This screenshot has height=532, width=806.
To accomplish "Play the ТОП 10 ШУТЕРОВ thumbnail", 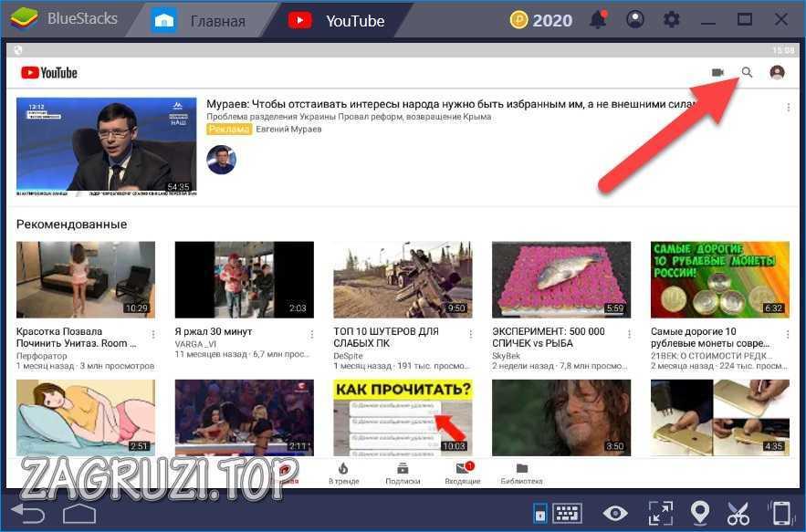I will click(403, 279).
